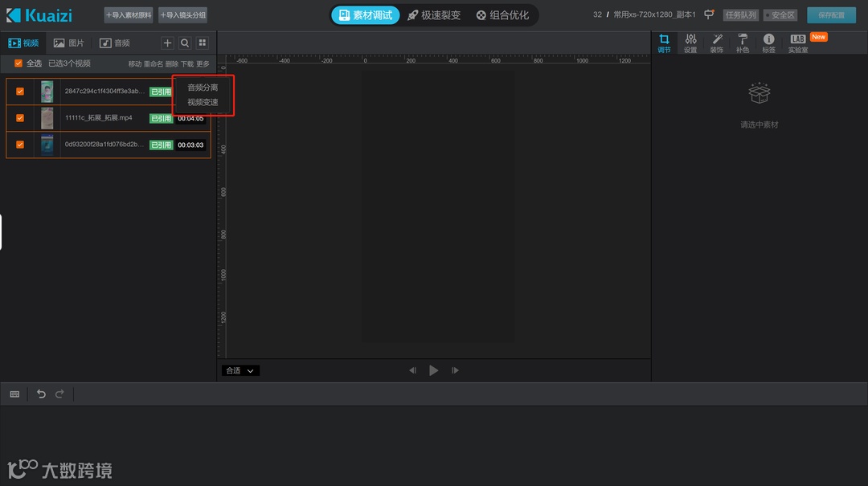Click the +导入镜头分组 button
The image size is (868, 486).
point(182,15)
